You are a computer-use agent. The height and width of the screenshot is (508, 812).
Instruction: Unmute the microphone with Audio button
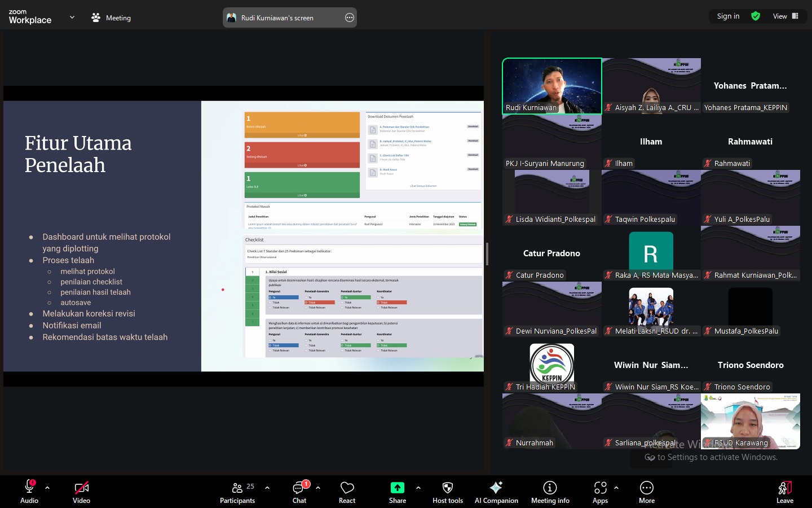(29, 492)
